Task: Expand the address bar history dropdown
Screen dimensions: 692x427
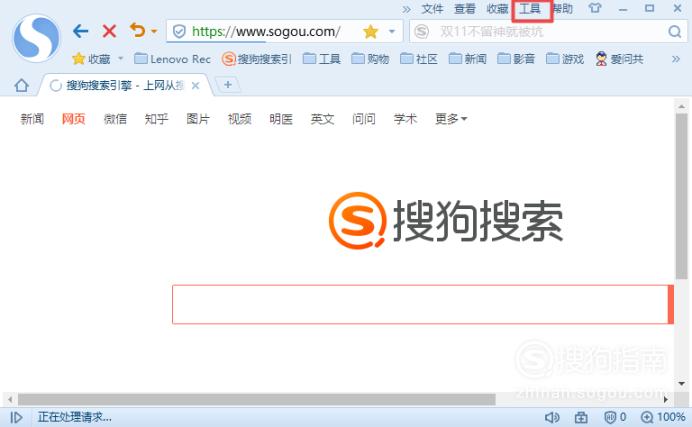Action: (x=391, y=32)
